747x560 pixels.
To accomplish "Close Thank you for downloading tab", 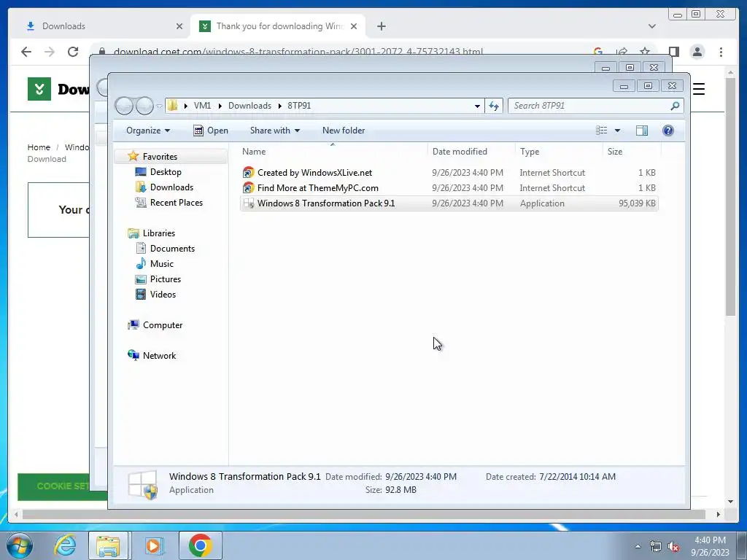I will [354, 26].
